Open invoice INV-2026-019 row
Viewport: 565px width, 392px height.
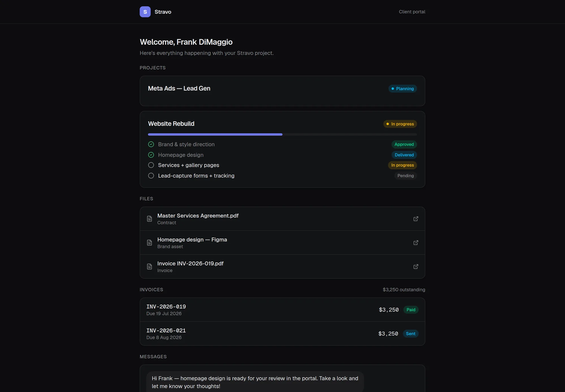pyautogui.click(x=282, y=310)
